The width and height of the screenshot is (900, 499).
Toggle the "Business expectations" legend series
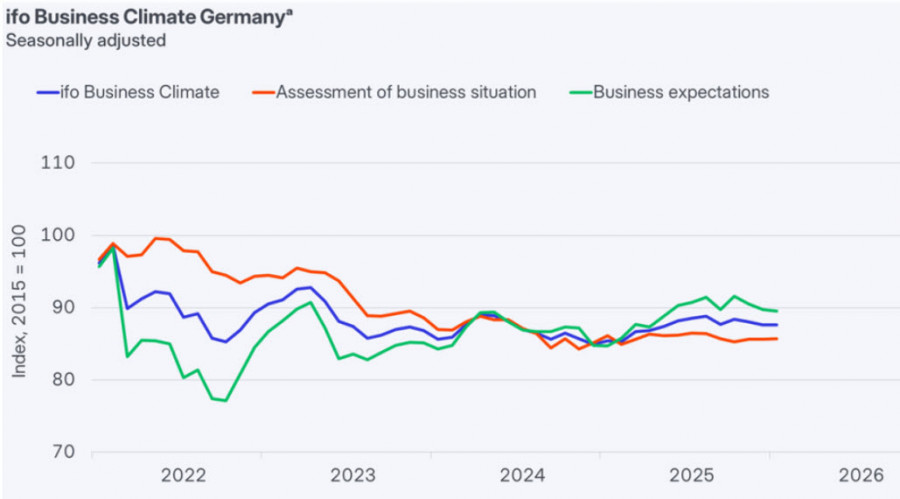(x=681, y=92)
